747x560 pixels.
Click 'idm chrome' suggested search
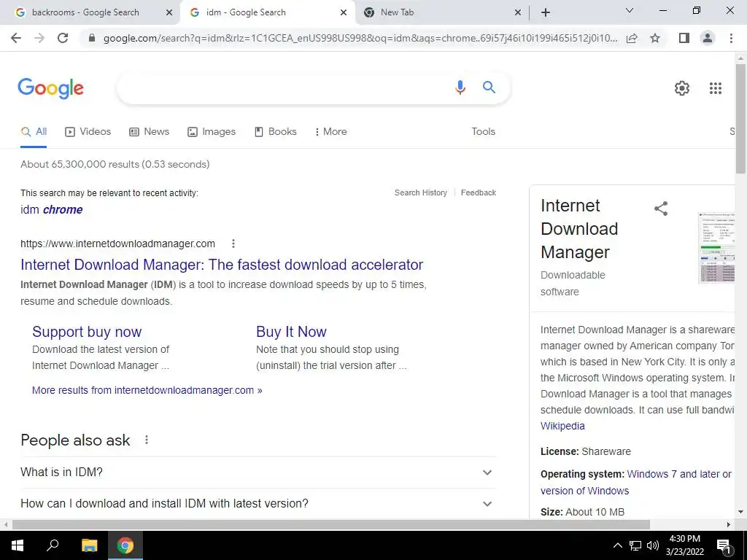pyautogui.click(x=52, y=209)
